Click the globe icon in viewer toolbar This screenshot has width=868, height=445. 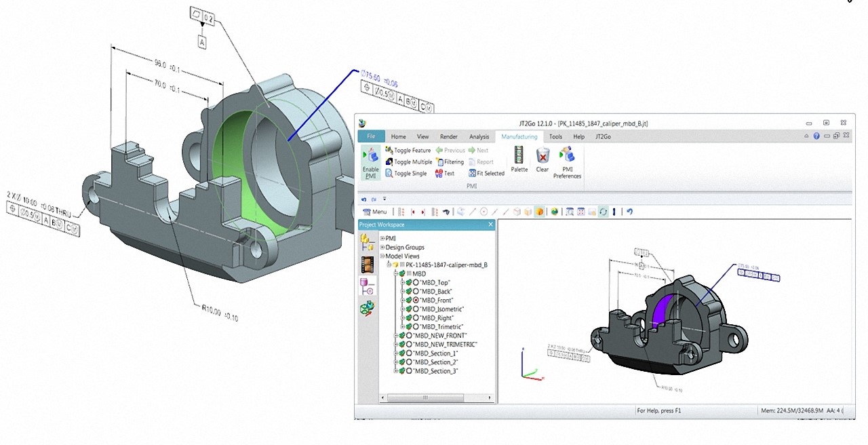click(554, 212)
